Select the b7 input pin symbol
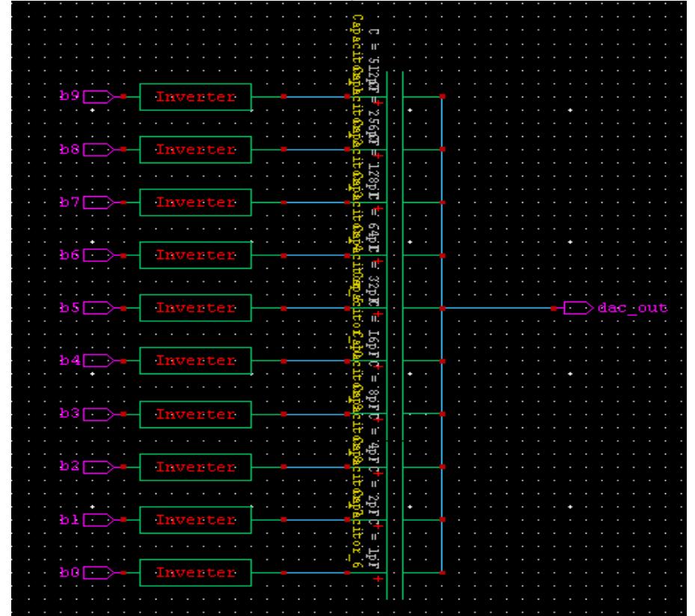The image size is (695, 616). (99, 202)
